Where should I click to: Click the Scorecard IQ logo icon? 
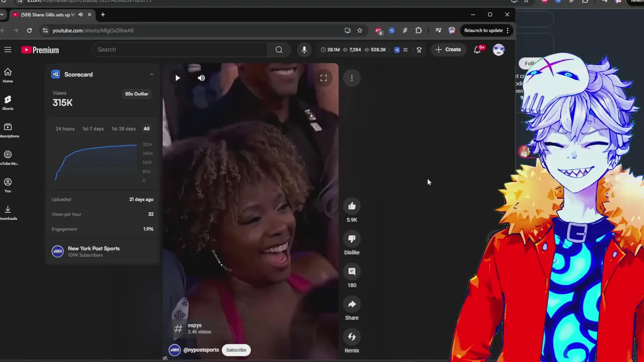click(56, 74)
